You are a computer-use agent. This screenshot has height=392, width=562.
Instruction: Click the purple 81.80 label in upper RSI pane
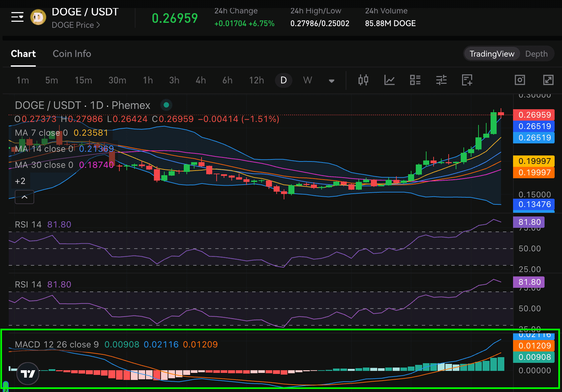529,222
